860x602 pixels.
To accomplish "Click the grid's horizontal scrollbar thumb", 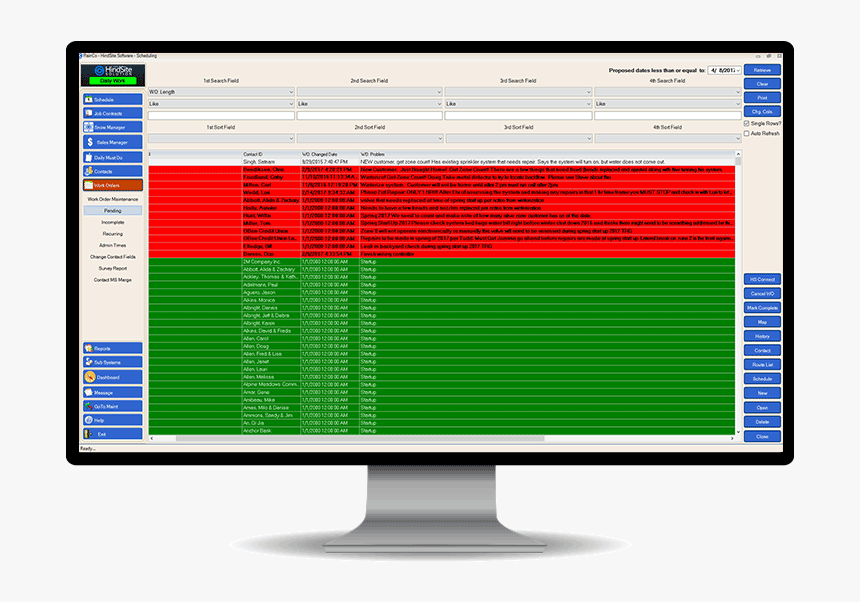I will 360,439.
